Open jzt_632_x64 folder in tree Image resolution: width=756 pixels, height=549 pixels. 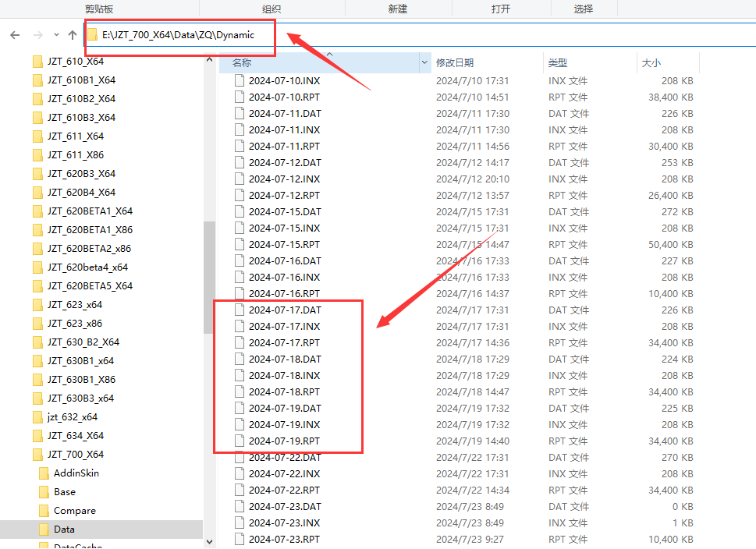point(73,417)
